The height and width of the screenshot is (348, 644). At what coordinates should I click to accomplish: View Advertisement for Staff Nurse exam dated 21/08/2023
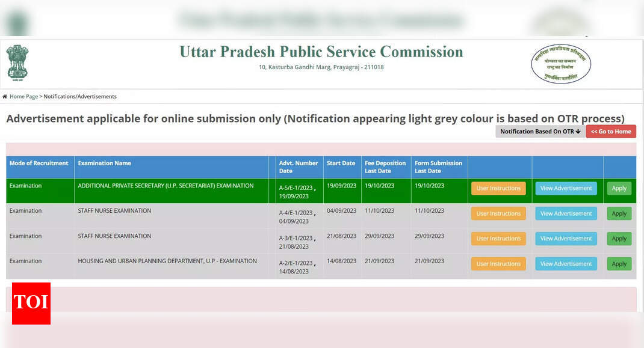click(565, 239)
